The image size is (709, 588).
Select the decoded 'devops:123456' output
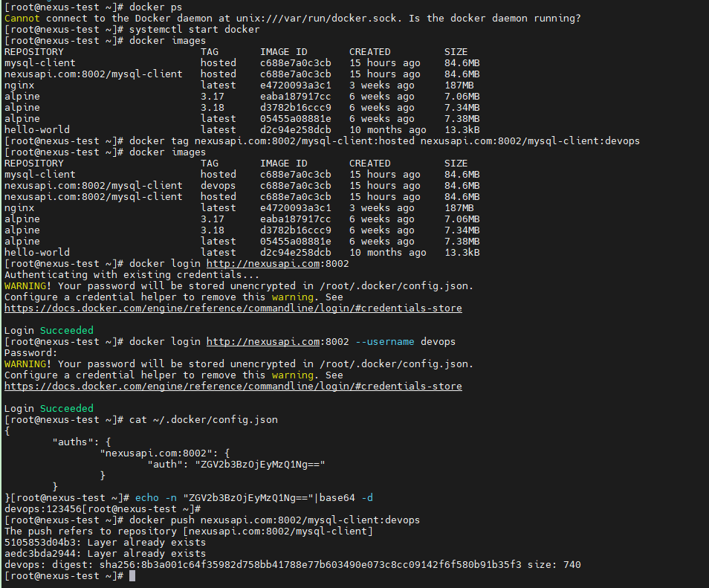pyautogui.click(x=43, y=509)
